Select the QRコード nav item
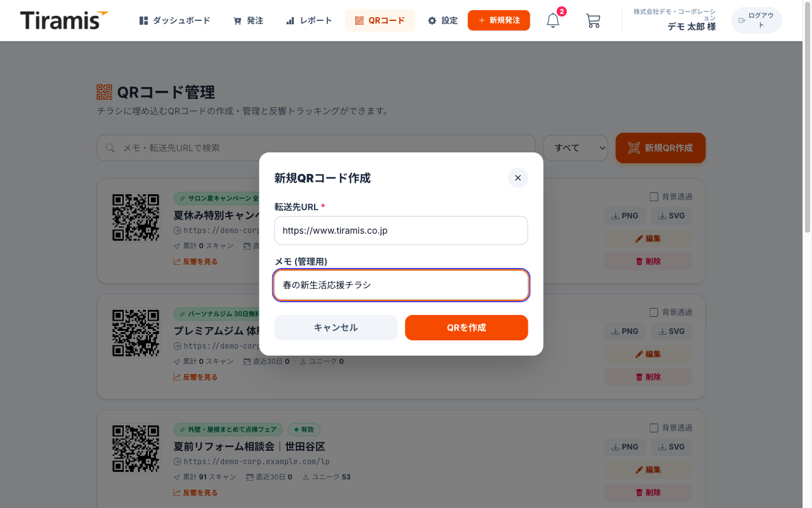This screenshot has height=508, width=812. point(380,20)
